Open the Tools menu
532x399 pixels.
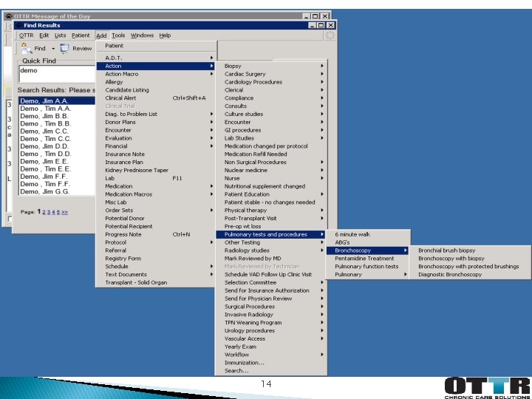(118, 35)
